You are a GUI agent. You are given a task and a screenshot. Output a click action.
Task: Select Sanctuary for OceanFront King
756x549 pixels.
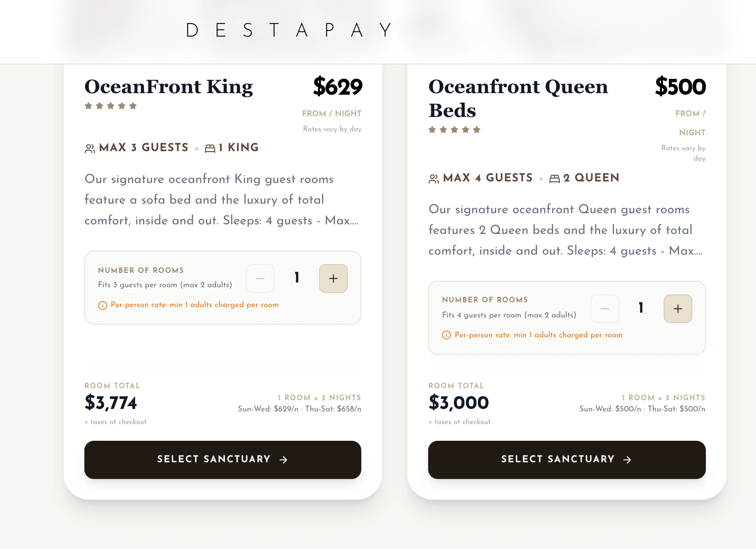(x=223, y=459)
